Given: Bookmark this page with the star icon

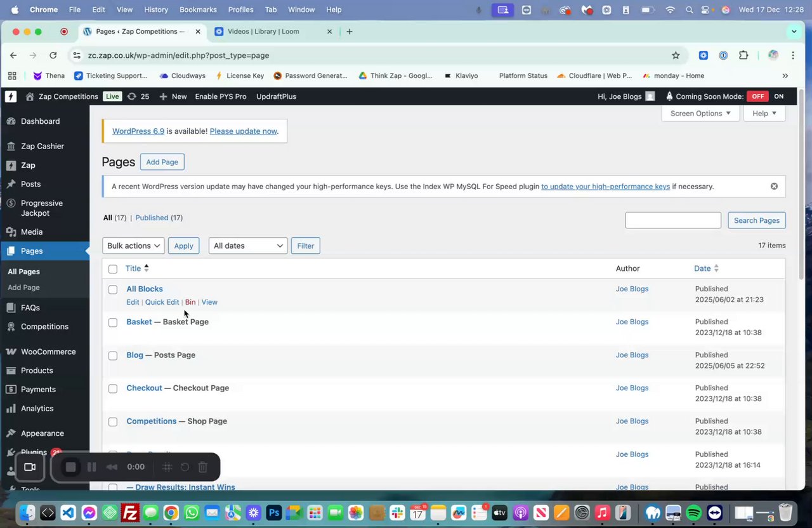Looking at the screenshot, I should (x=676, y=55).
